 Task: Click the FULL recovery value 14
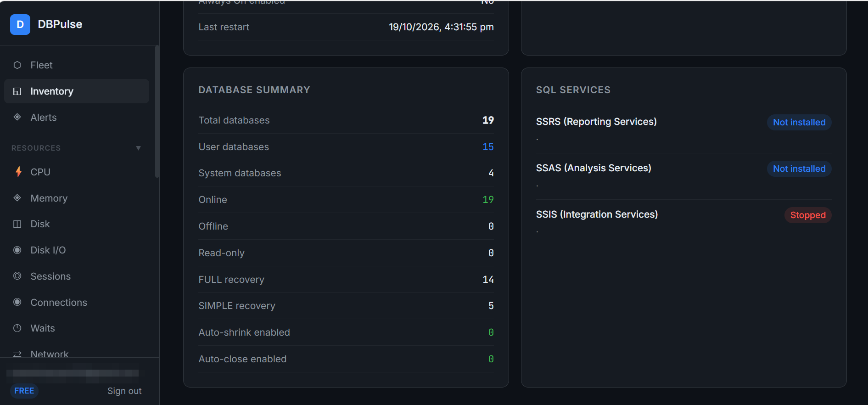pos(488,280)
